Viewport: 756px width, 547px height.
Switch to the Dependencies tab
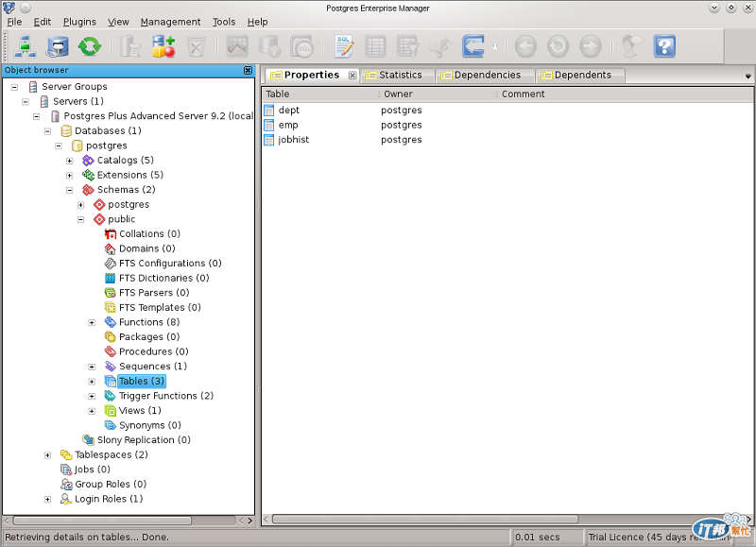(x=485, y=76)
